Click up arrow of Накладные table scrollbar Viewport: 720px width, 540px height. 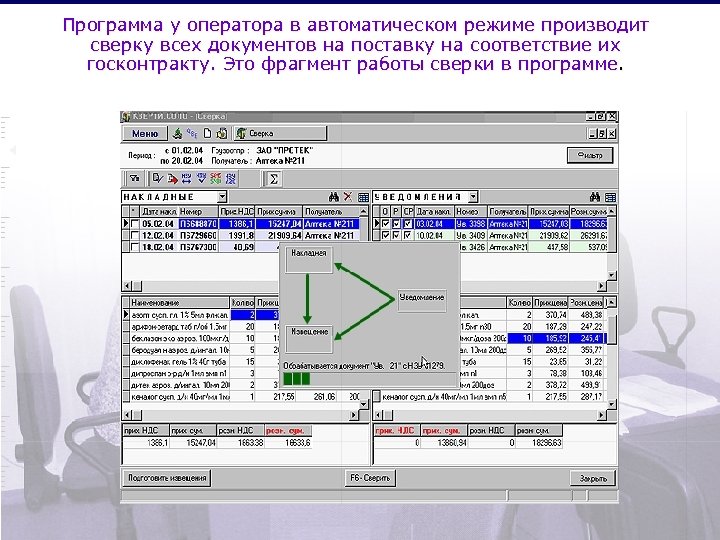[x=363, y=211]
